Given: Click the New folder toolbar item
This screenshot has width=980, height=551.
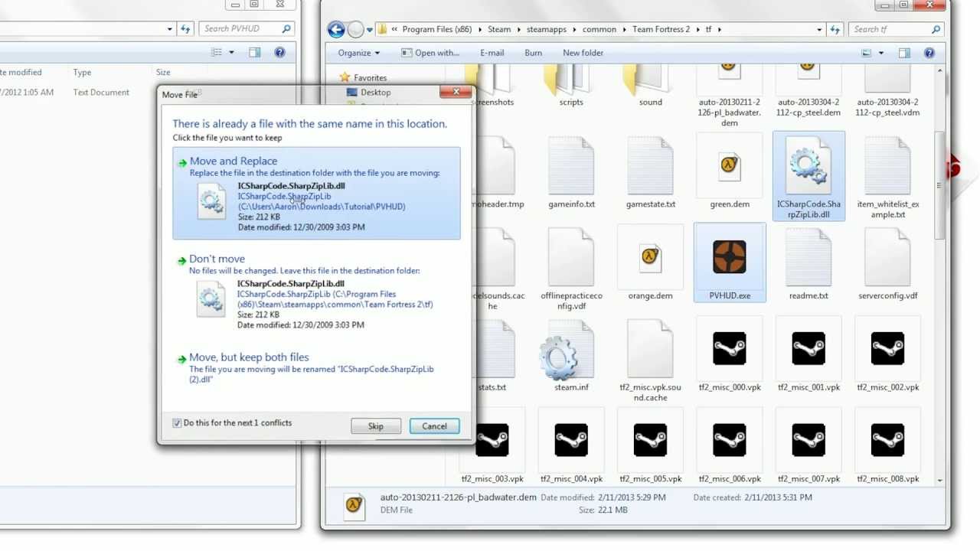Looking at the screenshot, I should (583, 53).
